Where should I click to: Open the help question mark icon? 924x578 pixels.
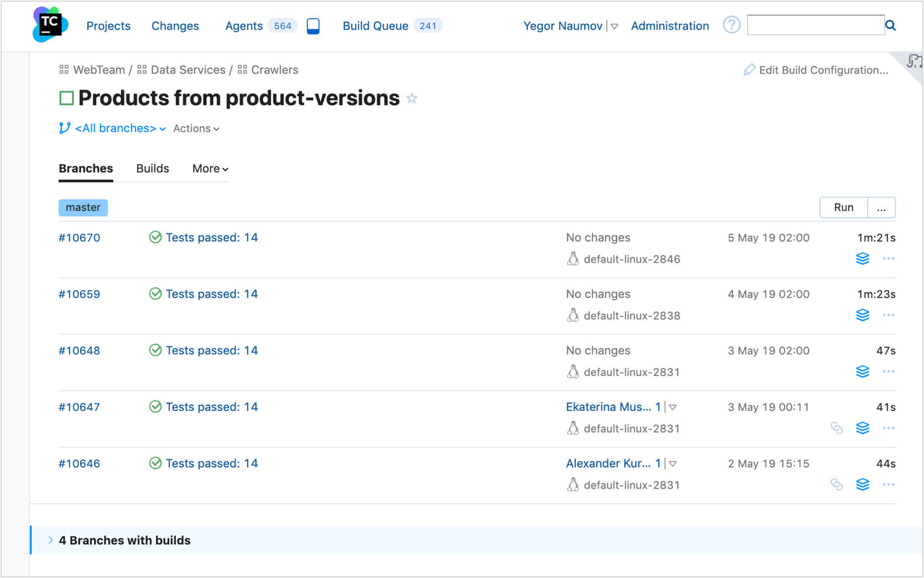[x=731, y=25]
